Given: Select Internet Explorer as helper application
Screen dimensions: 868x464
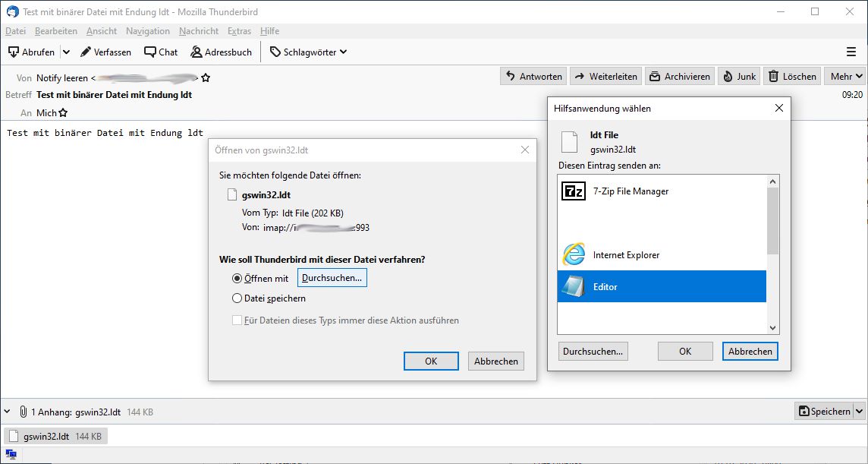Looking at the screenshot, I should click(662, 255).
